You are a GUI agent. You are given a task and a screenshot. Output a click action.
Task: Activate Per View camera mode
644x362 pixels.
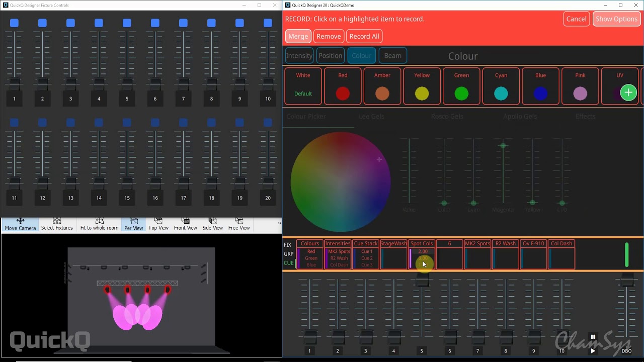(x=134, y=224)
